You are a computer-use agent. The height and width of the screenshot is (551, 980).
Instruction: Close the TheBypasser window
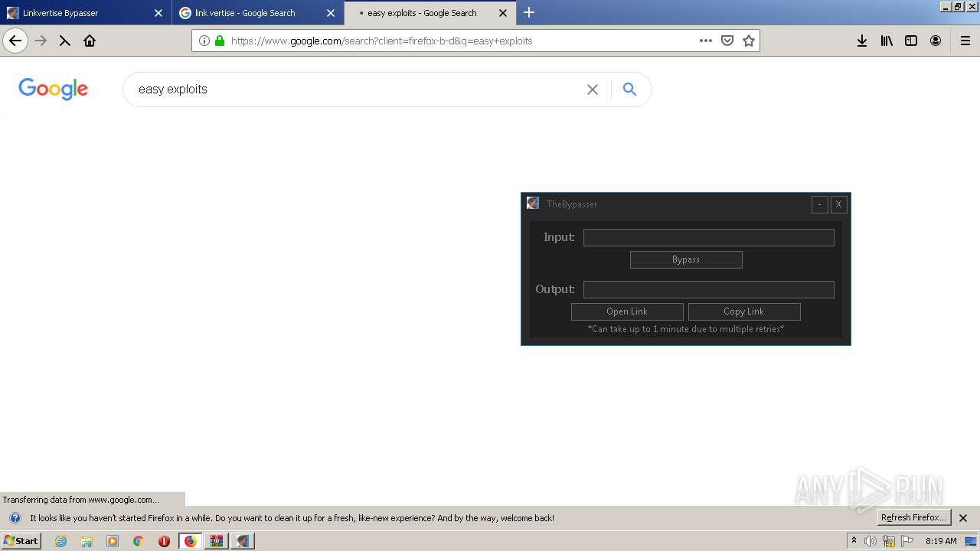839,204
